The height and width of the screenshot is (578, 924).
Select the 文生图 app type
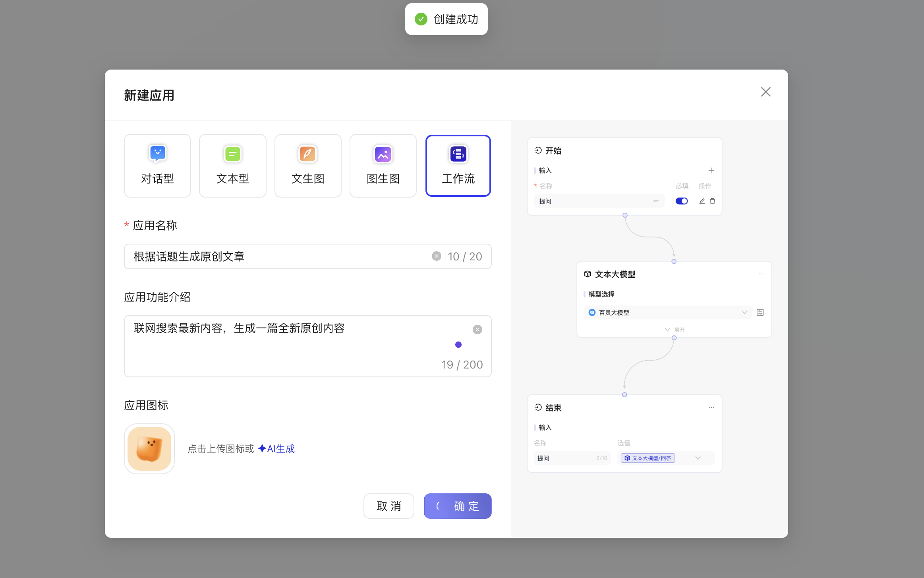pyautogui.click(x=308, y=166)
